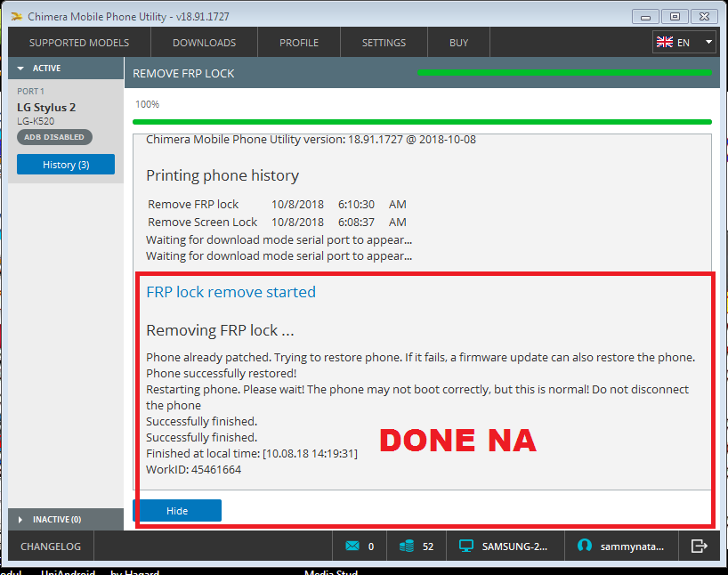This screenshot has height=575, width=728.
Task: Click the ADB Disabled badge
Action: click(x=54, y=137)
